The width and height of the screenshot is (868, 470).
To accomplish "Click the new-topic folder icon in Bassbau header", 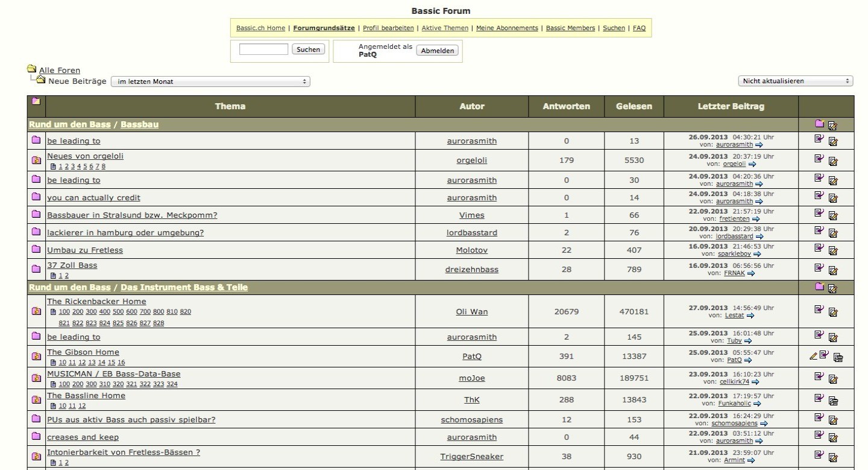I will [x=819, y=124].
